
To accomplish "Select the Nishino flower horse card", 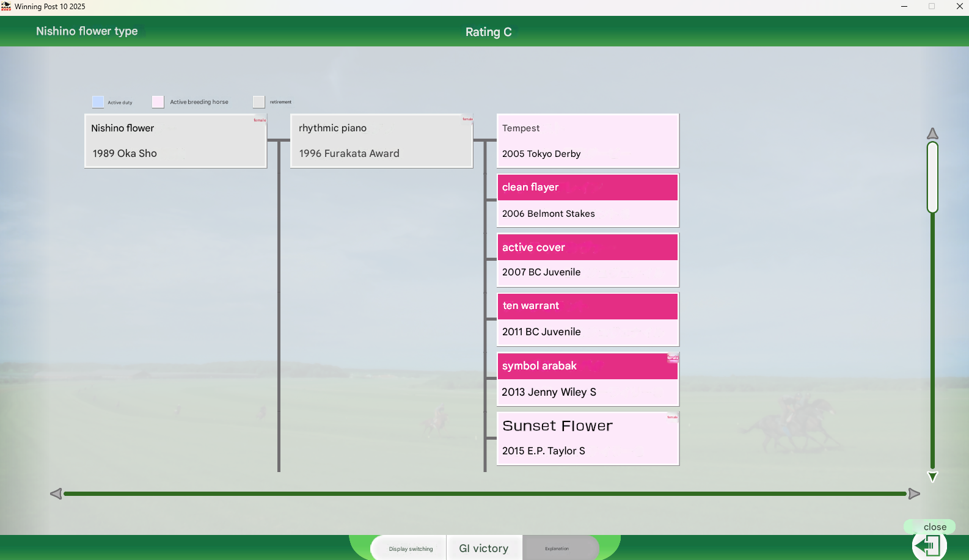I will point(175,140).
